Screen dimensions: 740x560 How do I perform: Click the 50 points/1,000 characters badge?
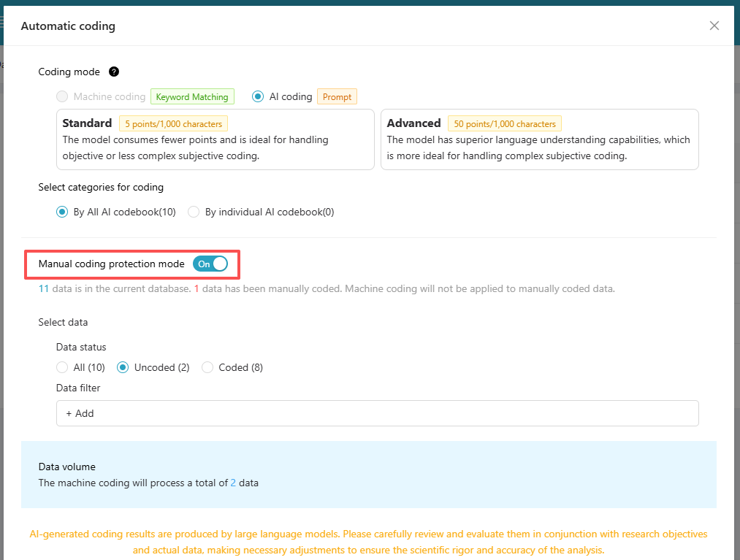[505, 123]
